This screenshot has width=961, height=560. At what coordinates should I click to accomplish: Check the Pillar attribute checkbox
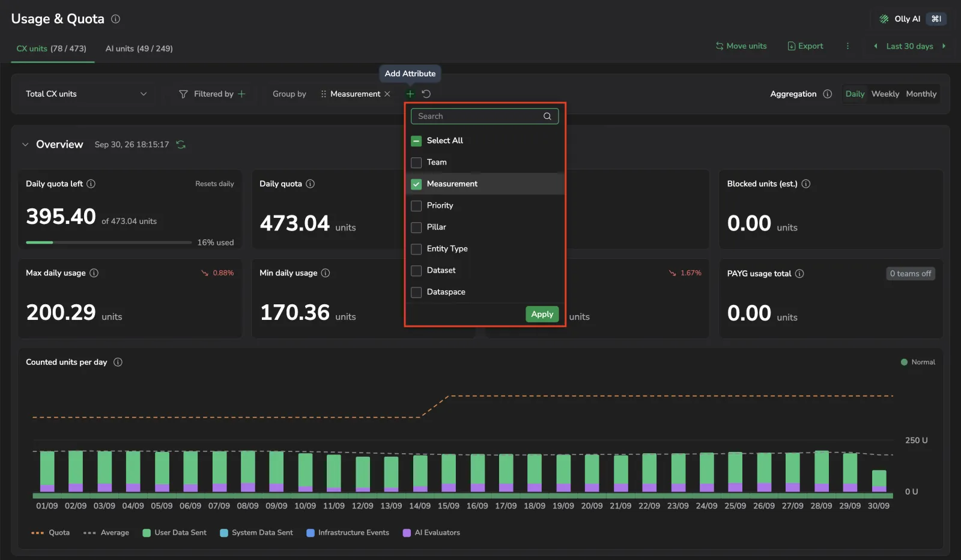tap(416, 227)
